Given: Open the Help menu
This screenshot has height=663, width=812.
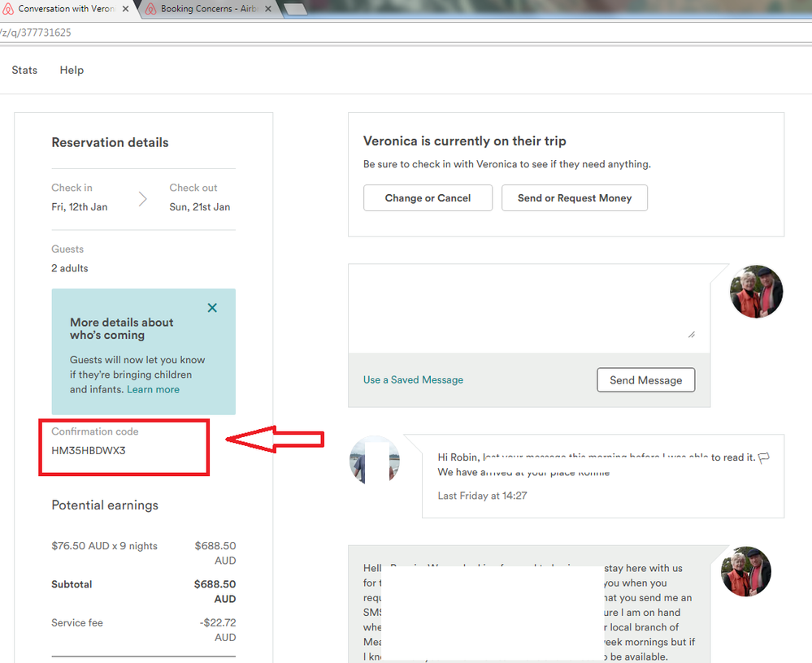Looking at the screenshot, I should point(72,70).
